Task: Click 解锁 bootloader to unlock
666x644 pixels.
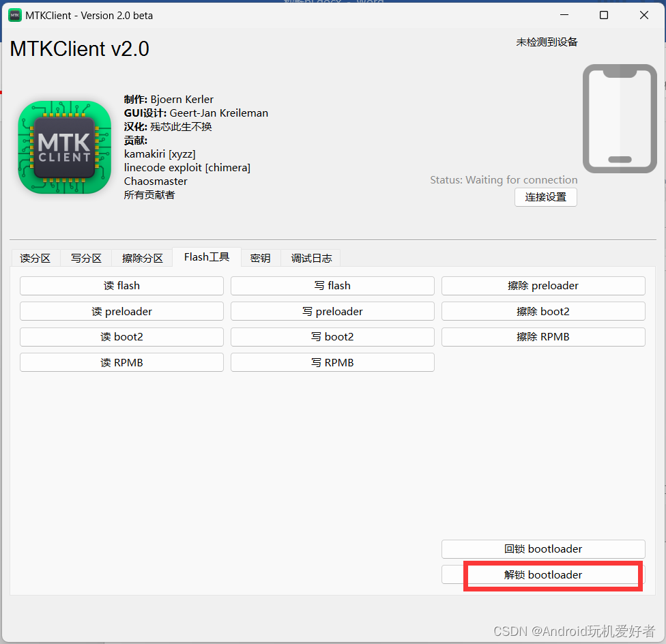Action: tap(543, 575)
